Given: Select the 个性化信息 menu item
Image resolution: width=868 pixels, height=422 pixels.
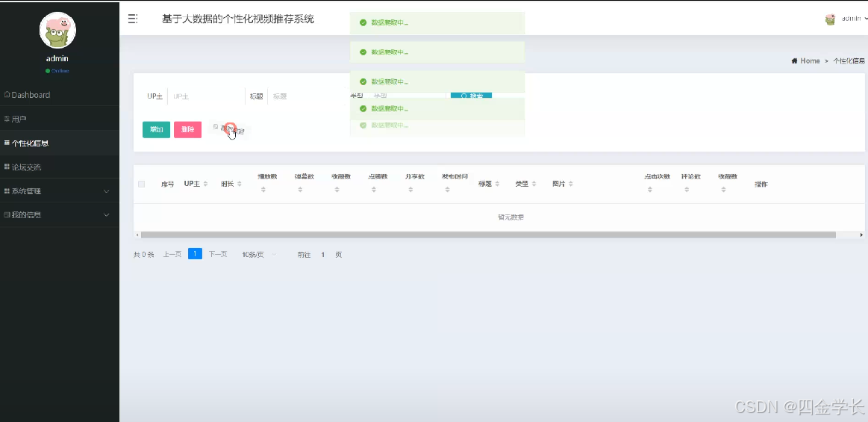Looking at the screenshot, I should pyautogui.click(x=60, y=143).
